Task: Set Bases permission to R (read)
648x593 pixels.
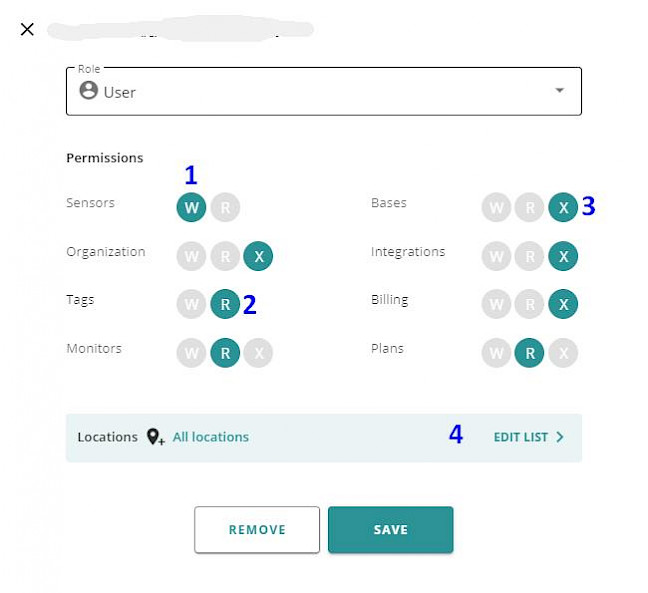Action: tap(529, 207)
